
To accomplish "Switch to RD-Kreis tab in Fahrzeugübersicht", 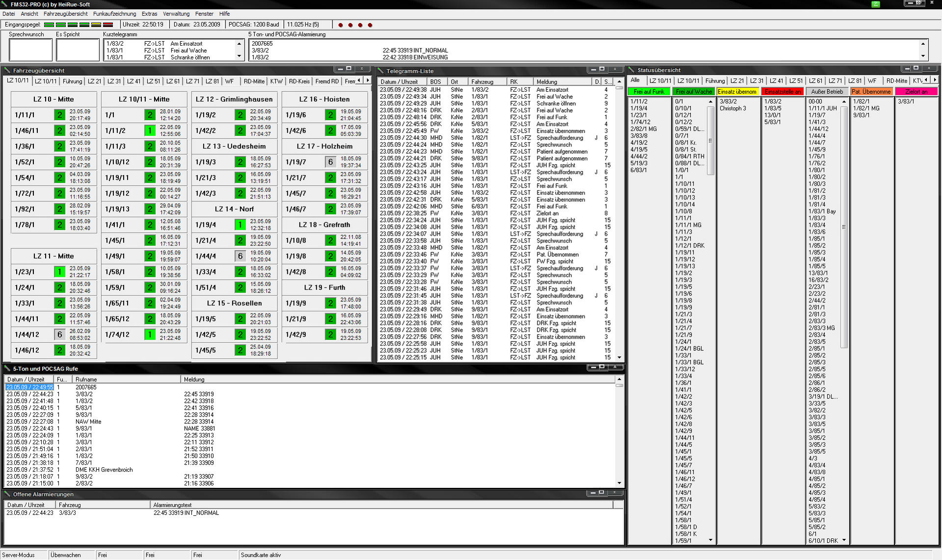I will click(x=299, y=81).
